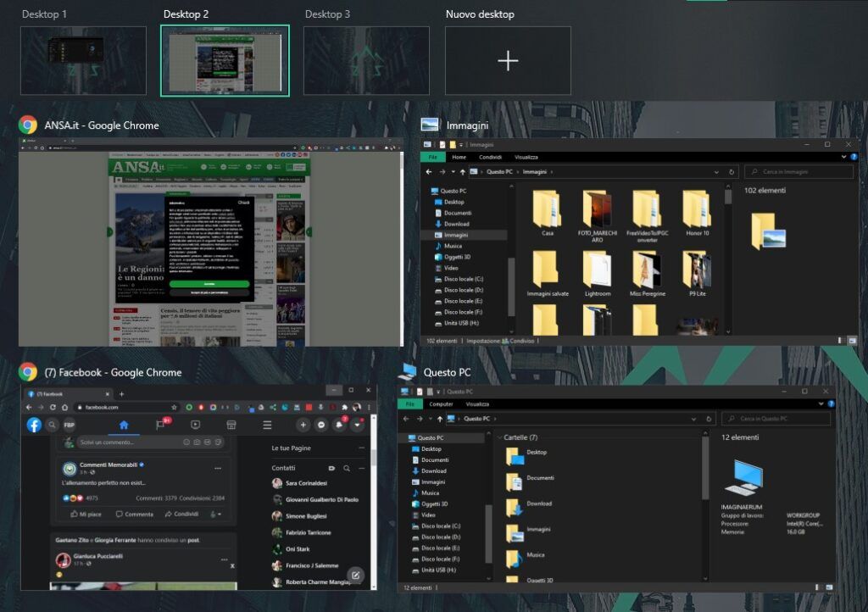Open the Facebook Watch video icon
The width and height of the screenshot is (868, 612).
(x=196, y=425)
